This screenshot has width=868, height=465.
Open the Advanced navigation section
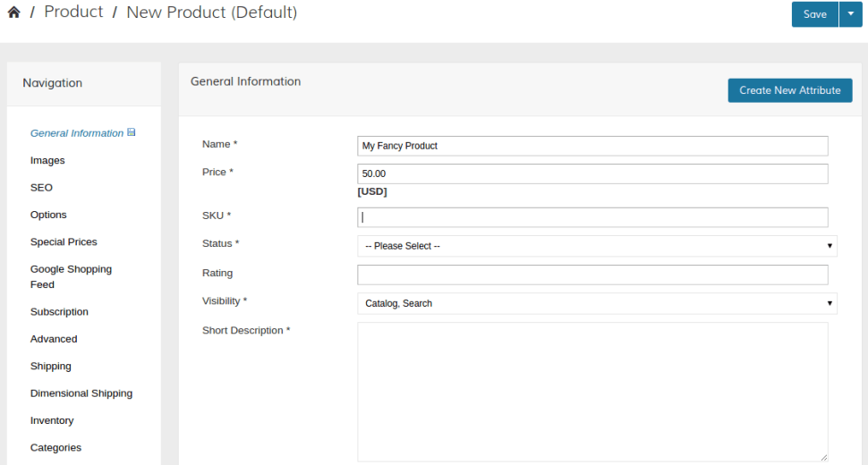[54, 339]
